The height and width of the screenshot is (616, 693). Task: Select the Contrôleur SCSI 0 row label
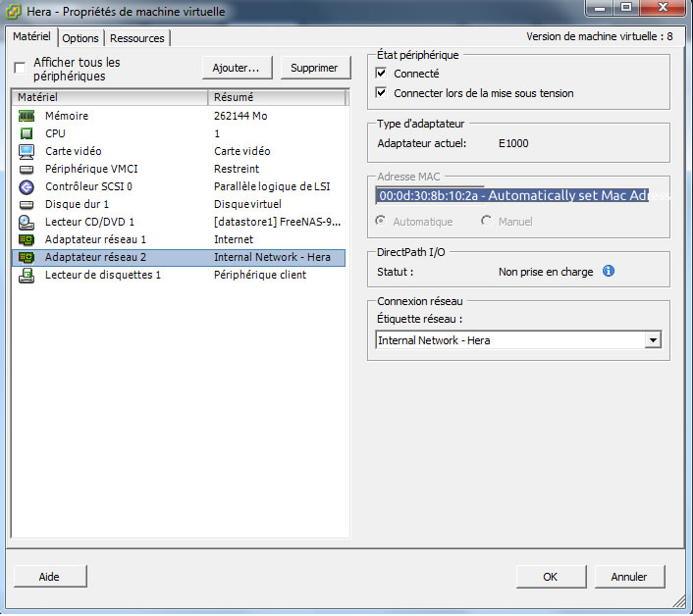[x=88, y=186]
